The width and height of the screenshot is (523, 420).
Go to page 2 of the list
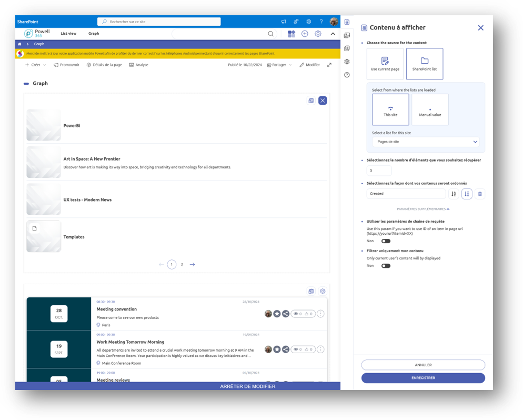(x=182, y=265)
